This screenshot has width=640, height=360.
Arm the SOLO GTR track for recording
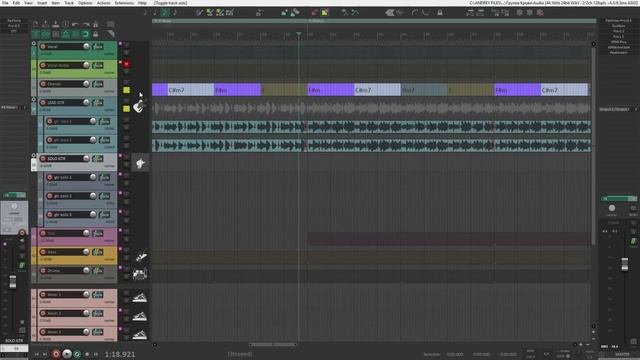pyautogui.click(x=43, y=158)
